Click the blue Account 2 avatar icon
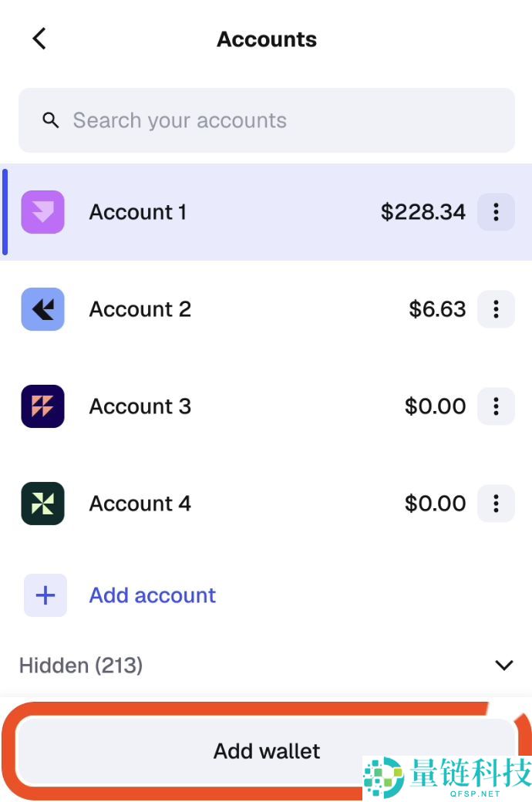532x802 pixels. pos(42,309)
